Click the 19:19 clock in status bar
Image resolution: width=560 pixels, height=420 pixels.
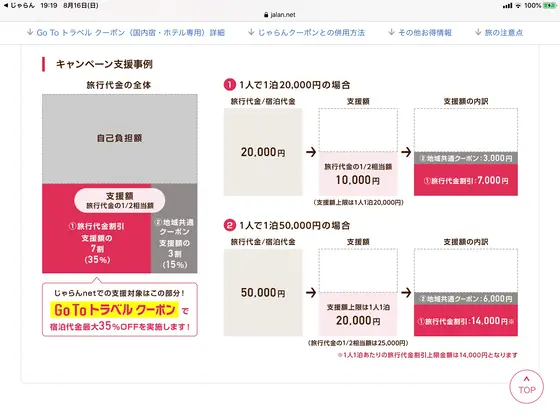(x=49, y=5)
